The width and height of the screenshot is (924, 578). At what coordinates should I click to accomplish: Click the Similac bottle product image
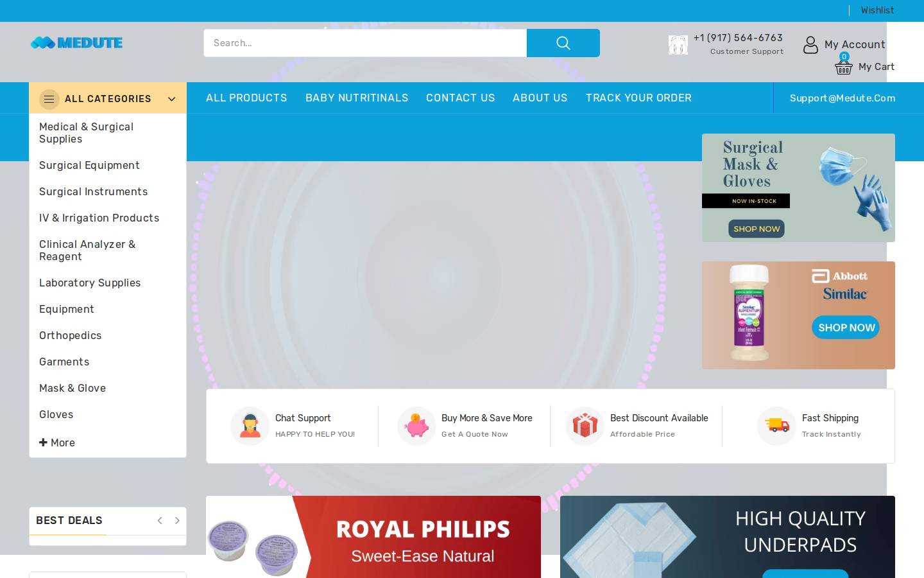(749, 313)
